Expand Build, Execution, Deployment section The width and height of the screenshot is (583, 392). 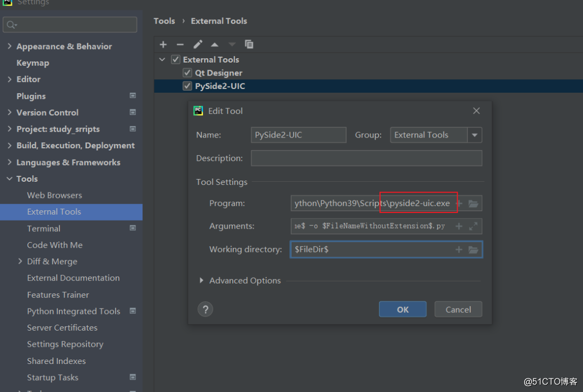(9, 145)
